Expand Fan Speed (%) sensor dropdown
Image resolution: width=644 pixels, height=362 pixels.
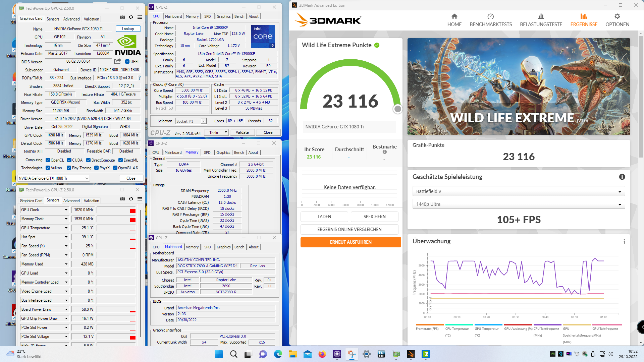[66, 246]
